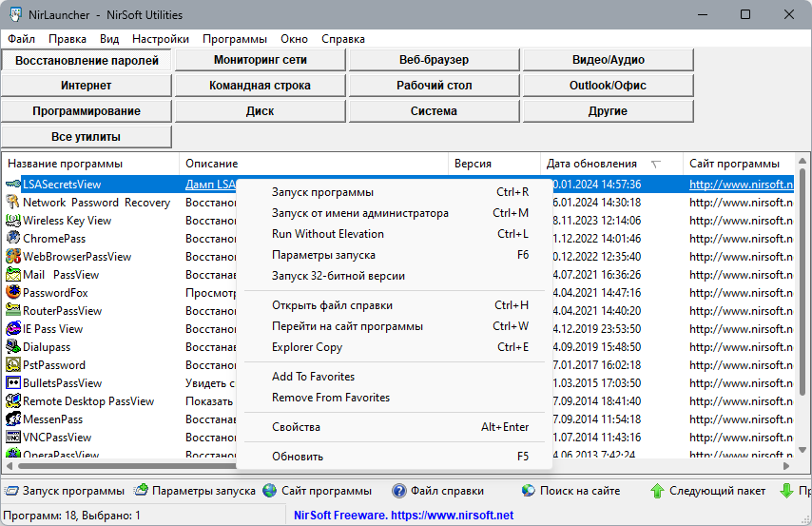The width and height of the screenshot is (812, 526).
Task: Click the ChromePass program icon
Action: pos(13,239)
